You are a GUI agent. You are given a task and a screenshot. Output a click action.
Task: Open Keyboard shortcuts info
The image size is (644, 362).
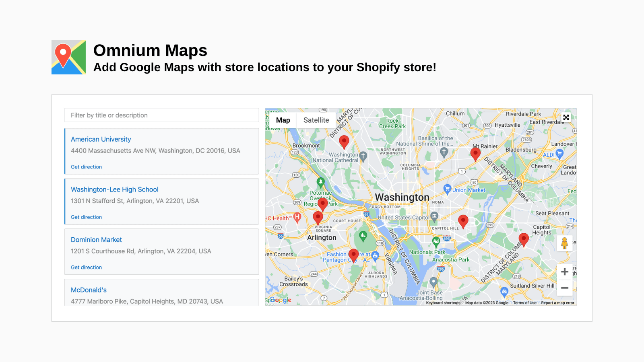pyautogui.click(x=443, y=302)
